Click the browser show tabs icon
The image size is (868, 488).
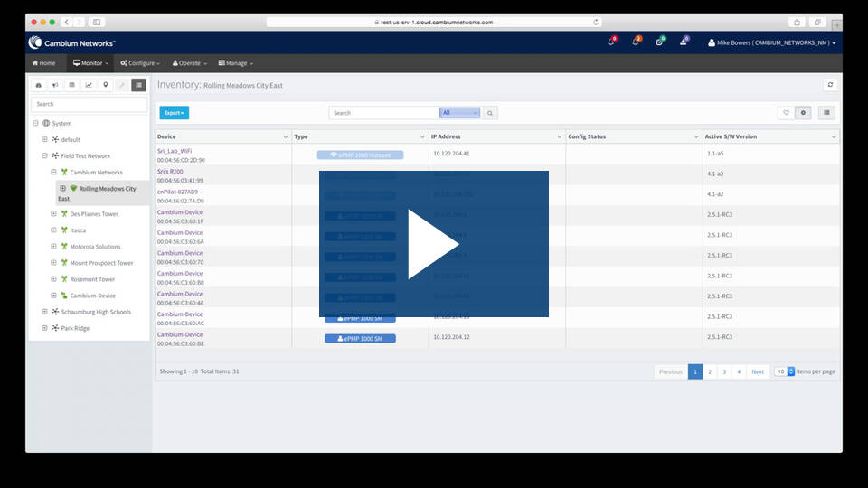[817, 22]
